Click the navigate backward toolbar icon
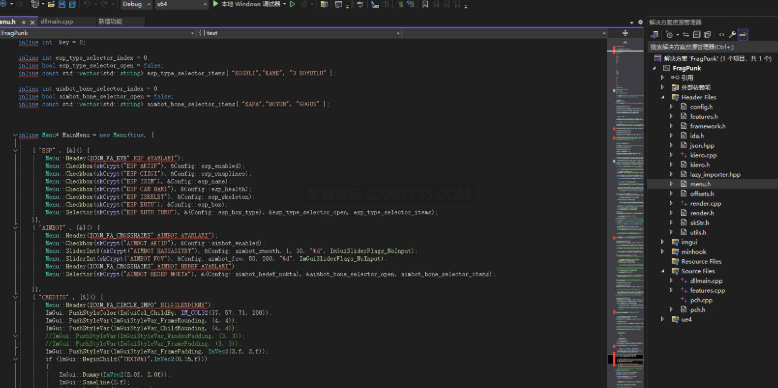Screen dimensions: 778x388 (4, 4)
